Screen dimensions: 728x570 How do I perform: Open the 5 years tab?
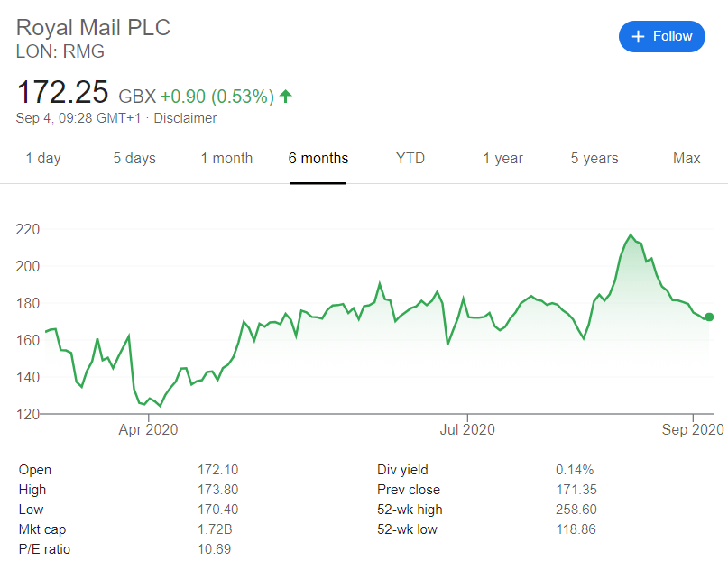pyautogui.click(x=594, y=159)
